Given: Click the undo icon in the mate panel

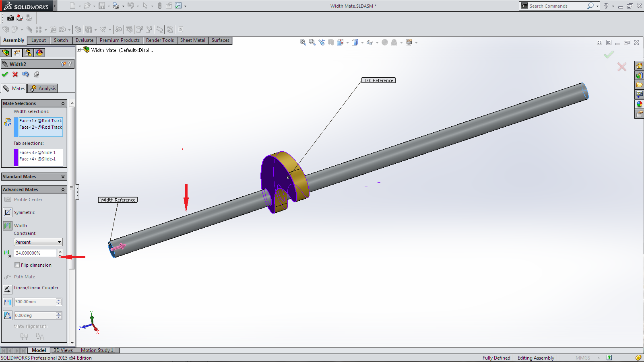Looking at the screenshot, I should pyautogui.click(x=26, y=74).
